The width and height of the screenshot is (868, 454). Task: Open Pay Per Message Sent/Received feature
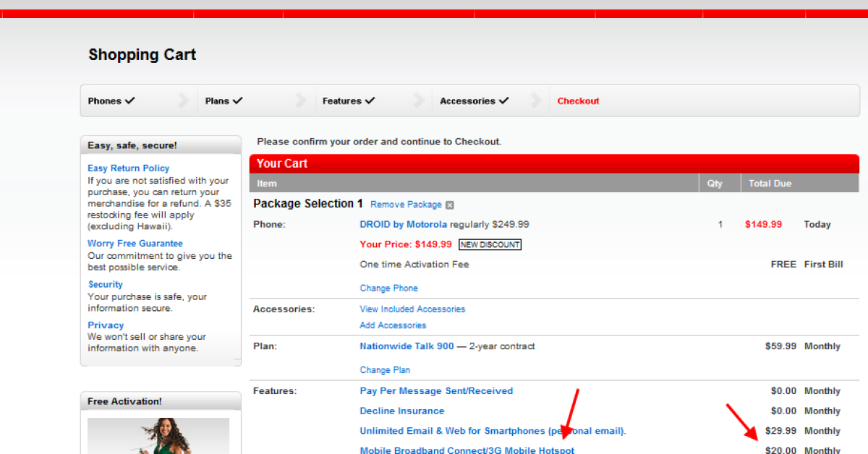pos(436,391)
